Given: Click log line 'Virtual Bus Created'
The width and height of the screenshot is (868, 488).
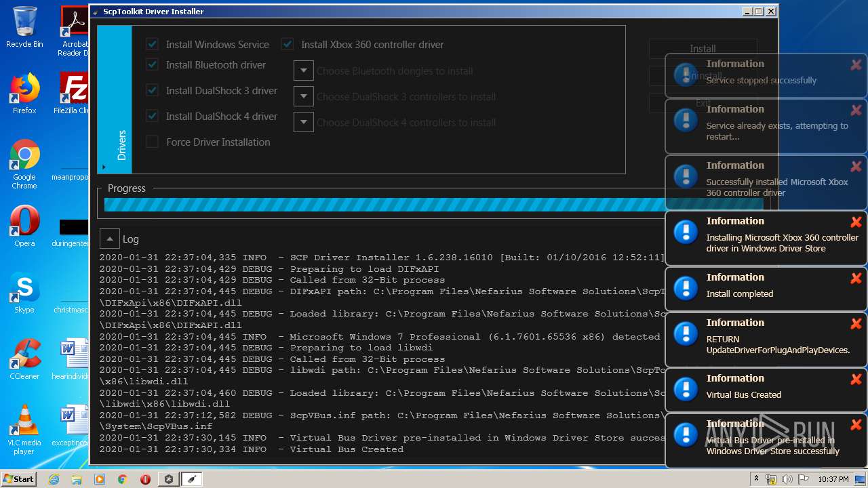Looking at the screenshot, I should coord(251,449).
